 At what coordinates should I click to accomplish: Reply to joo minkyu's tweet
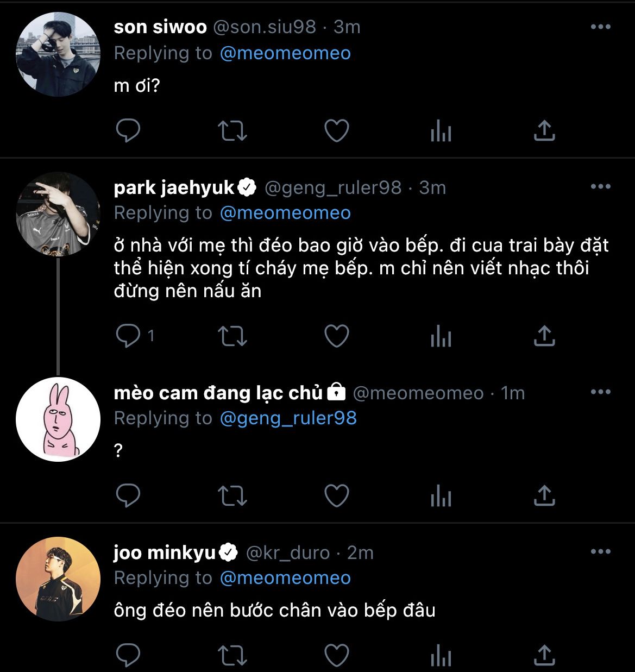click(129, 655)
